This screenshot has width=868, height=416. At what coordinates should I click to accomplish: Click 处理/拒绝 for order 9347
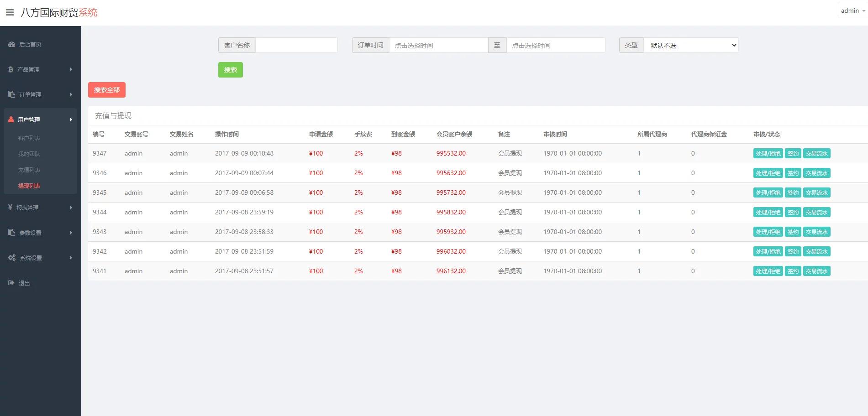coord(768,153)
